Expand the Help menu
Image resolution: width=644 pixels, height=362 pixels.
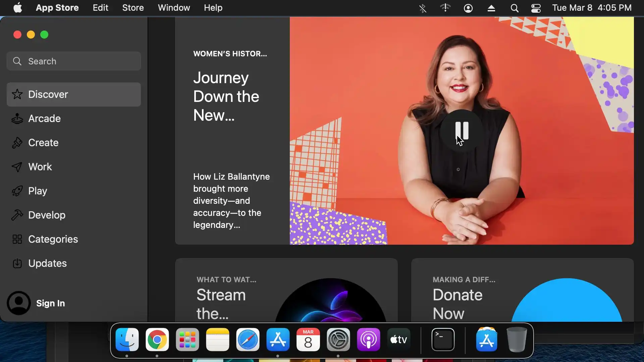coord(213,8)
